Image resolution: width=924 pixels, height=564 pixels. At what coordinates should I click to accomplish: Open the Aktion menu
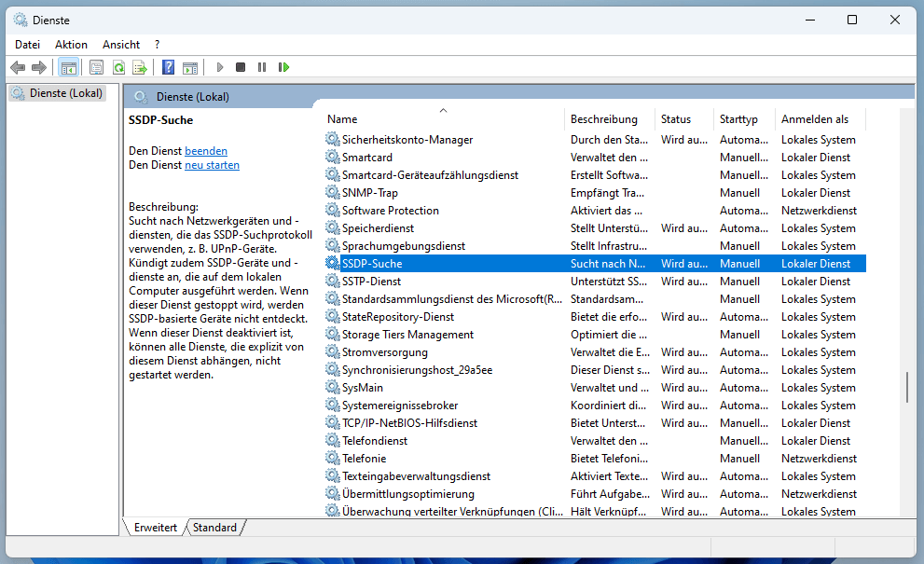pos(71,45)
